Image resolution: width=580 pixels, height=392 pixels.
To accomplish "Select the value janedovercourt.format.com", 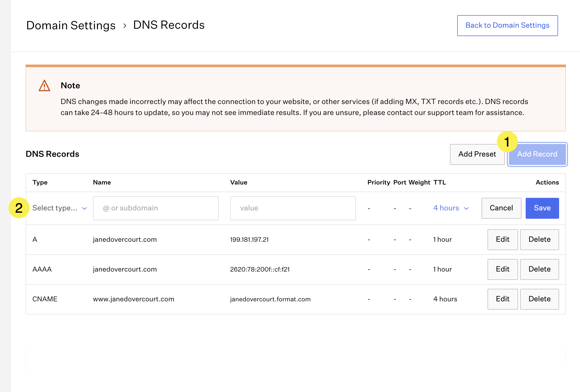I will click(x=270, y=299).
